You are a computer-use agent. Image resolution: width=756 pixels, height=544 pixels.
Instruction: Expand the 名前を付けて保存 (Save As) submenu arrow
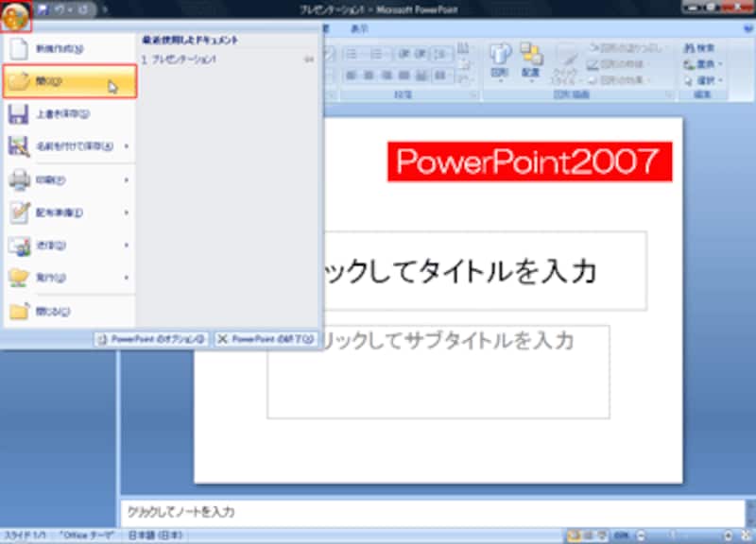[x=127, y=146]
